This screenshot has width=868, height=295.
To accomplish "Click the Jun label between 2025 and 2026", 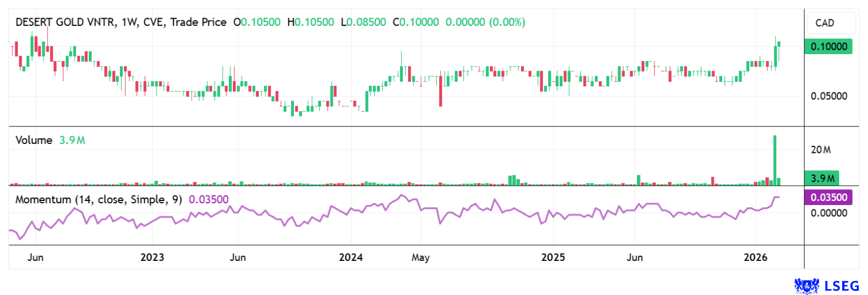I will click(x=635, y=257).
